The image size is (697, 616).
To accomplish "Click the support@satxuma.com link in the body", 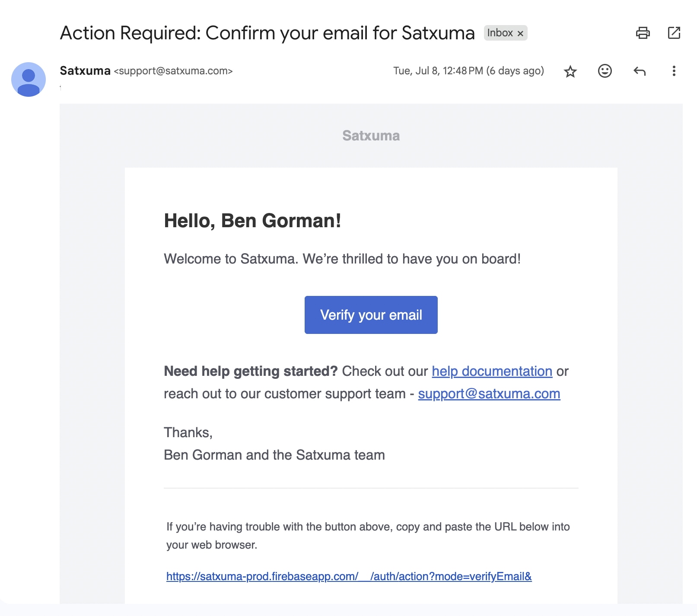I will coord(488,394).
